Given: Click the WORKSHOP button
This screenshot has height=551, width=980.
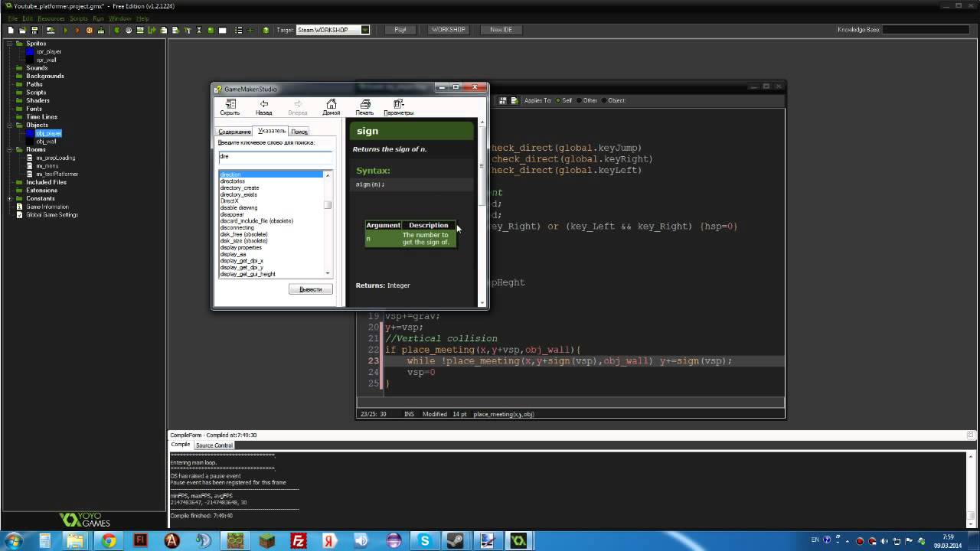Looking at the screenshot, I should pyautogui.click(x=448, y=30).
